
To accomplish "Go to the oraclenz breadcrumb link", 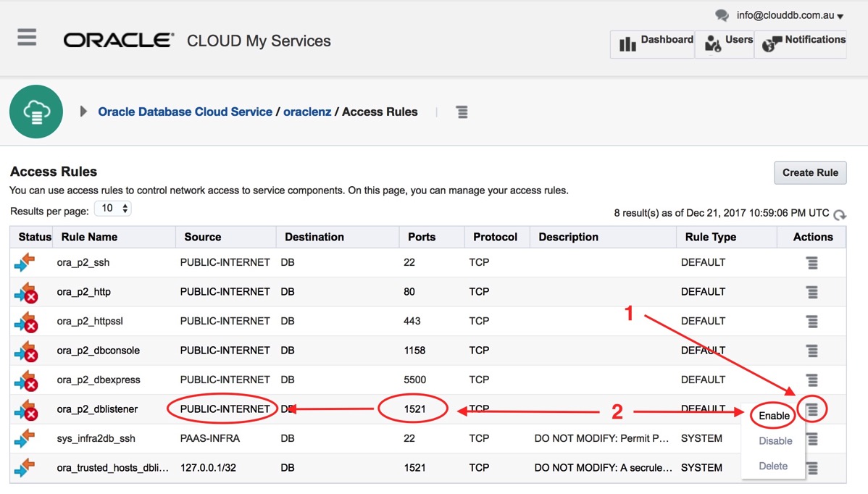I will 307,112.
